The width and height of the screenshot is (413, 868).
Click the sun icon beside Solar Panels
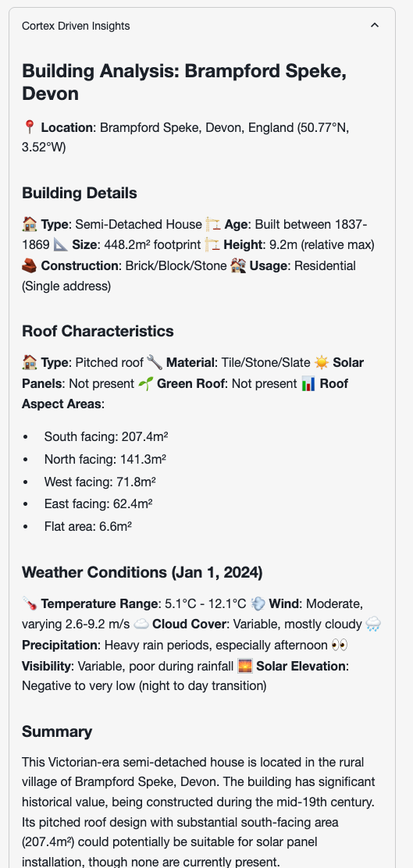tap(322, 363)
